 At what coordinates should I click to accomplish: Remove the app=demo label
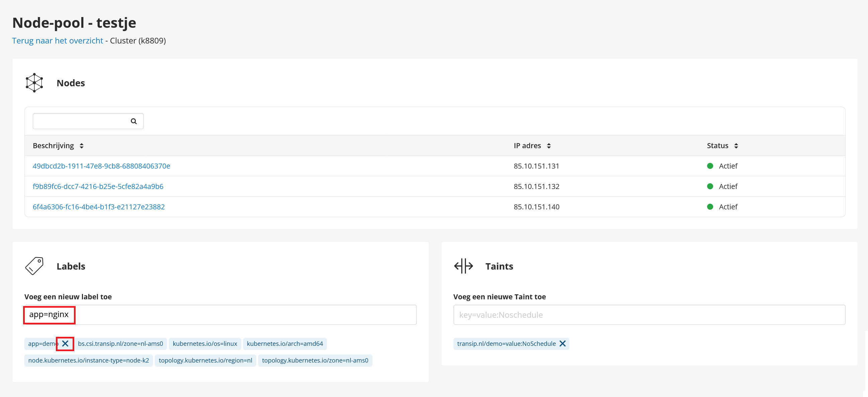[x=65, y=344]
